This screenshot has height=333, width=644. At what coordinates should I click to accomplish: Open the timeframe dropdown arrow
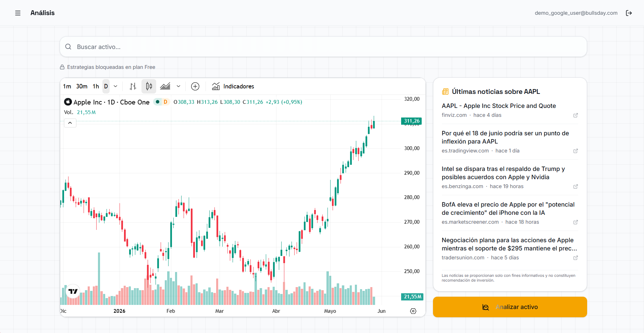tap(115, 86)
